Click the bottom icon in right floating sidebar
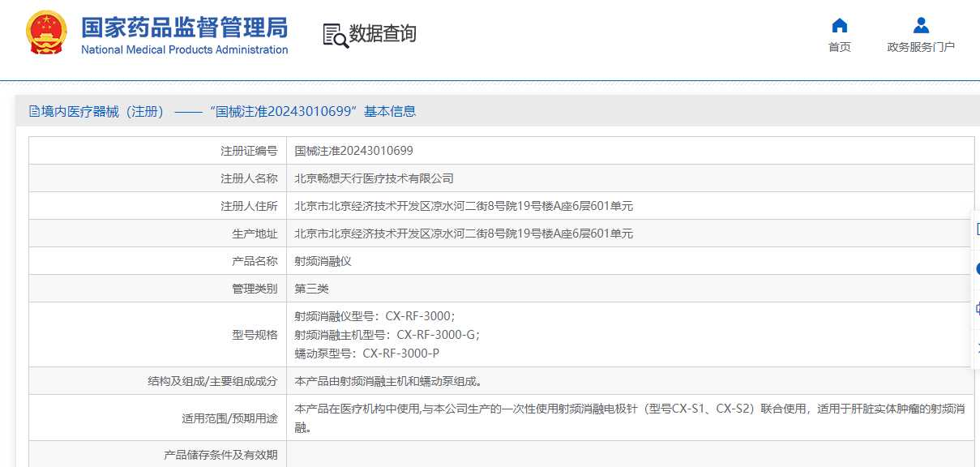The width and height of the screenshot is (980, 467). pyautogui.click(x=977, y=347)
